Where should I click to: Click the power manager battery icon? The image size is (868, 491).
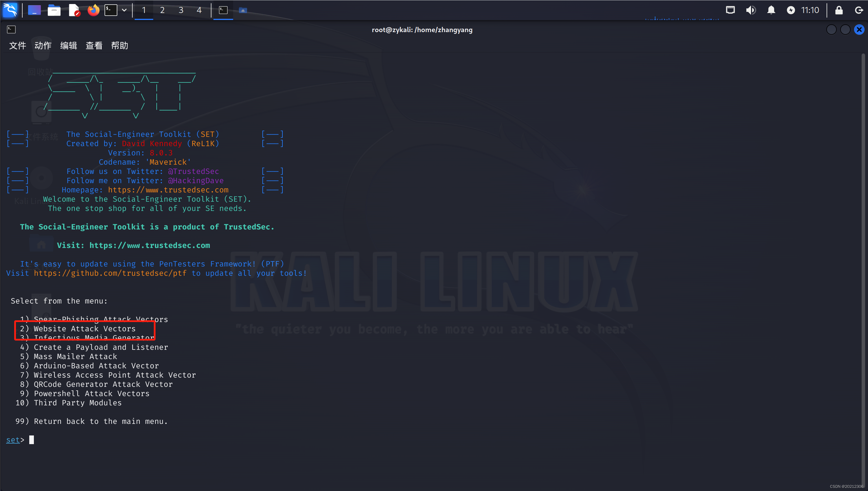[x=791, y=10]
